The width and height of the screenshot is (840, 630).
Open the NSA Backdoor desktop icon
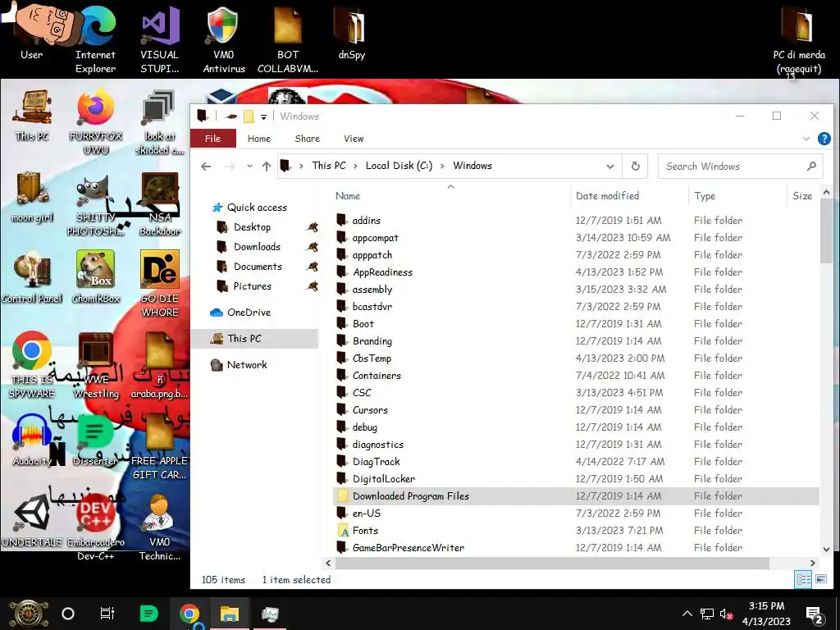click(160, 204)
